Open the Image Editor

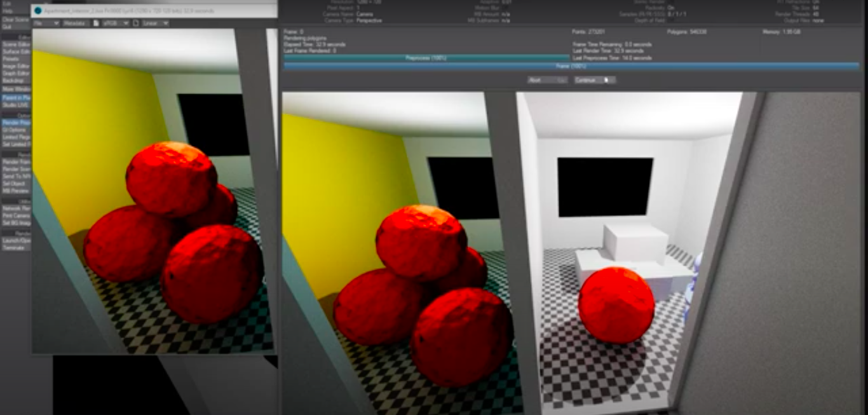click(x=15, y=66)
